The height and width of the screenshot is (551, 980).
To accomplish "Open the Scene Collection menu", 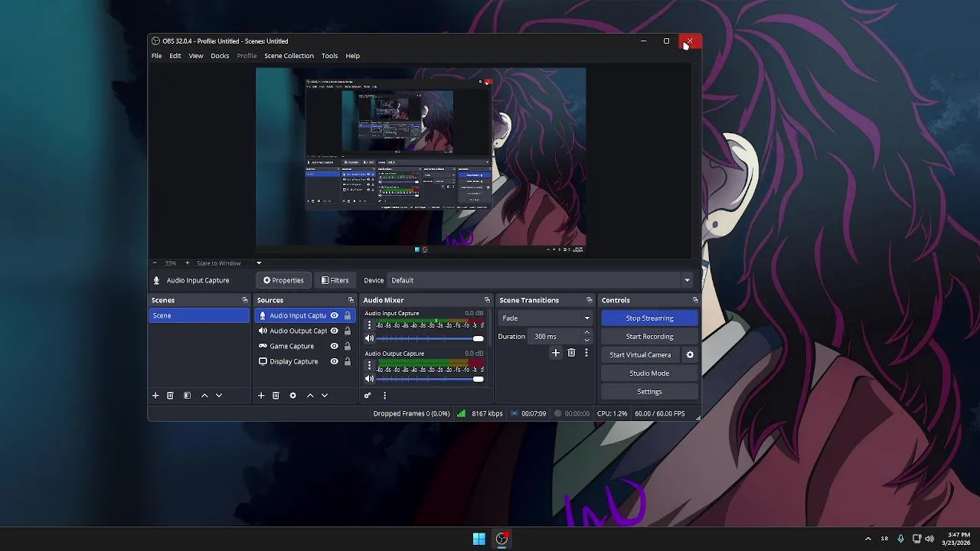I will [x=289, y=56].
